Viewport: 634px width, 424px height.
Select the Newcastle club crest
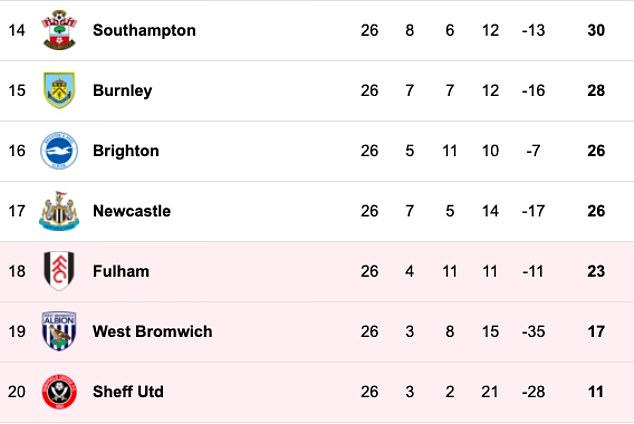click(59, 211)
